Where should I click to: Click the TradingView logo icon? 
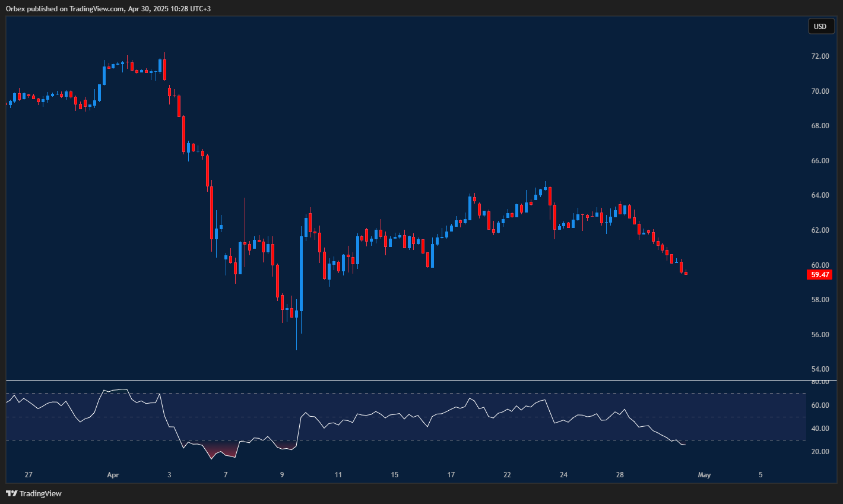click(x=10, y=493)
